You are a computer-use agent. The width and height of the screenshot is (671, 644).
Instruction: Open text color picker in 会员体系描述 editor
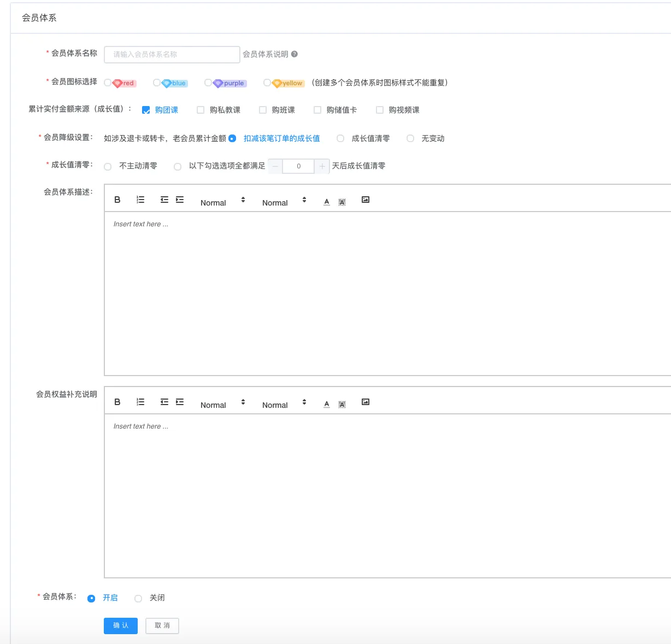(x=327, y=202)
